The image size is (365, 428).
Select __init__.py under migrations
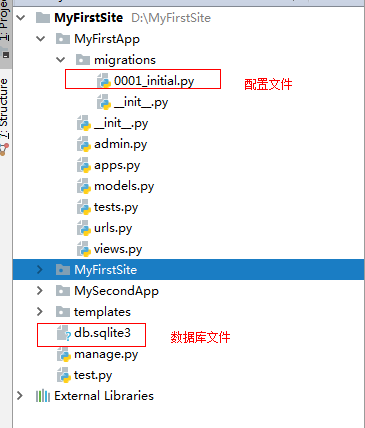pyautogui.click(x=141, y=102)
